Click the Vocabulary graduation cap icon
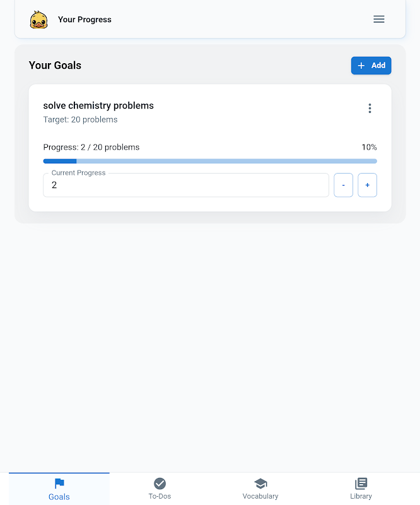420x505 pixels. 260,484
